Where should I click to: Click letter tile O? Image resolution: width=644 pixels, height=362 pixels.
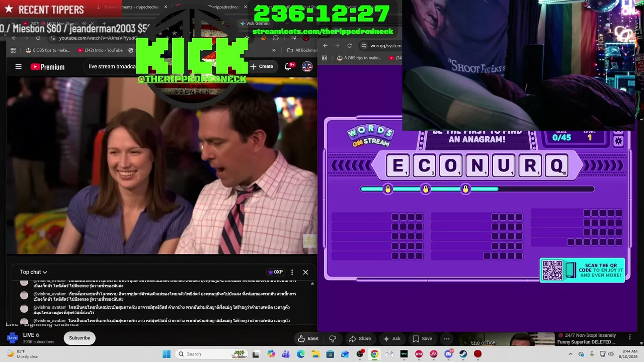click(x=451, y=166)
